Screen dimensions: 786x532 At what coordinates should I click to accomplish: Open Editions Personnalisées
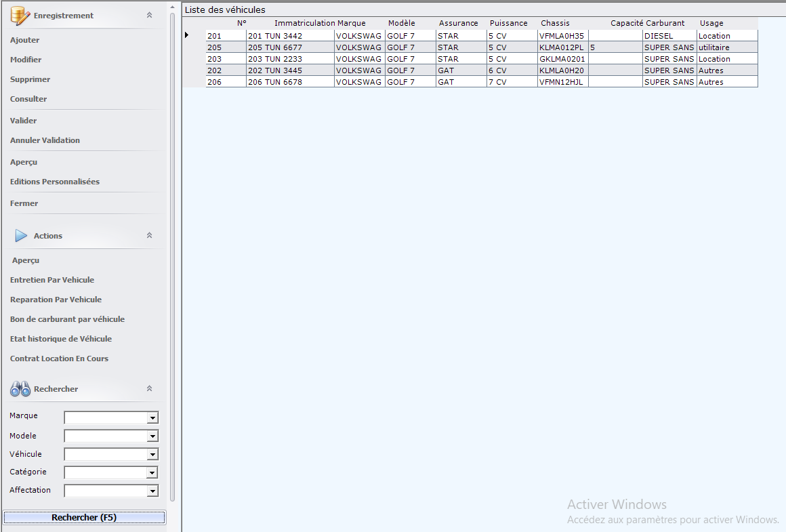[55, 182]
